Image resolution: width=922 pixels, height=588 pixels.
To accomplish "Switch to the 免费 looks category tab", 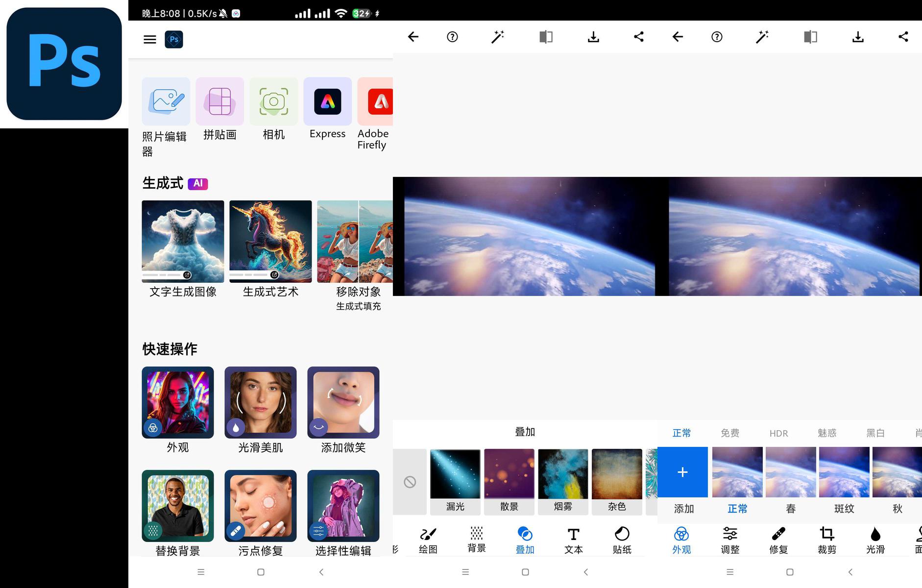I will click(x=730, y=433).
